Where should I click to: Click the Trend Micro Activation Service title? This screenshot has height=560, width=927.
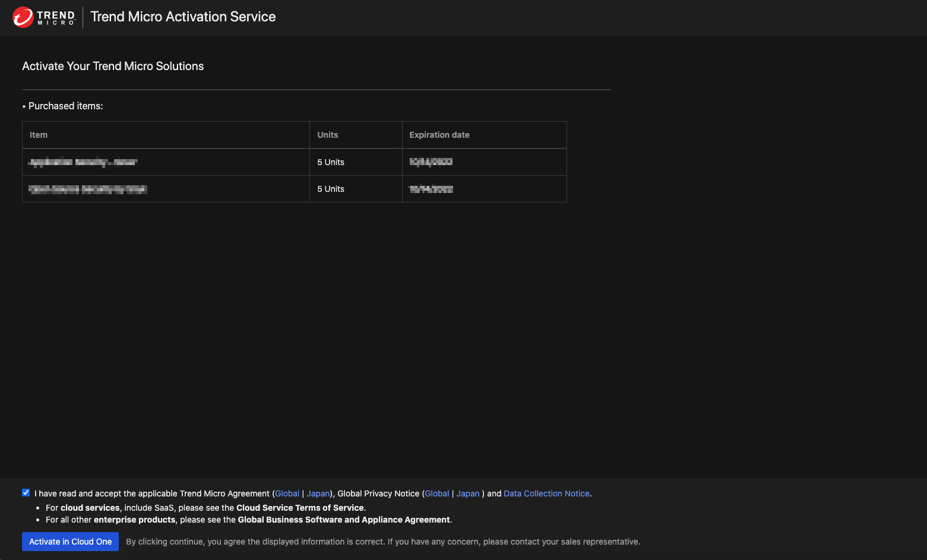[183, 17]
